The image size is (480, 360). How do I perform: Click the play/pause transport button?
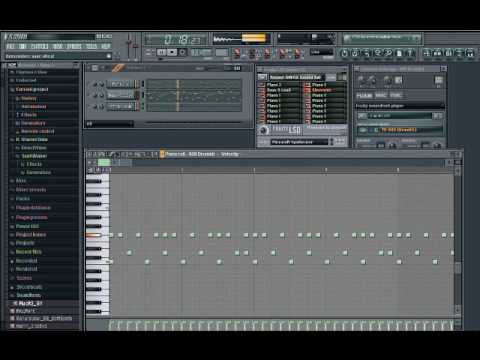(x=162, y=52)
